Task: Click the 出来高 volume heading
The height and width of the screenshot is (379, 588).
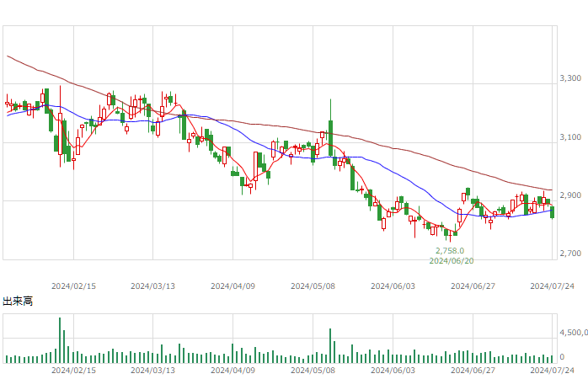Action: 18,301
